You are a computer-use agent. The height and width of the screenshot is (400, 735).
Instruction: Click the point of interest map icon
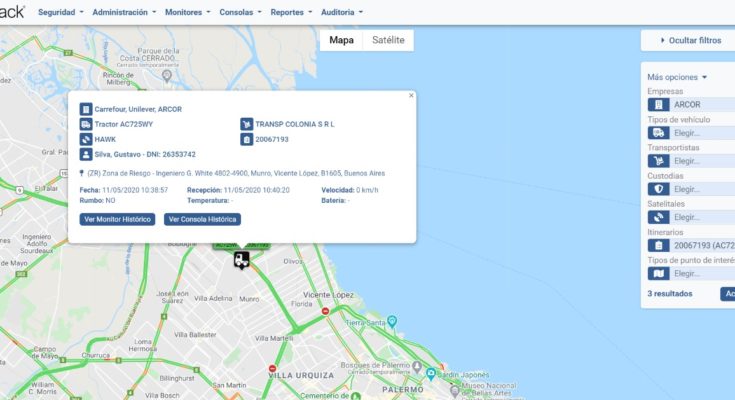659,273
